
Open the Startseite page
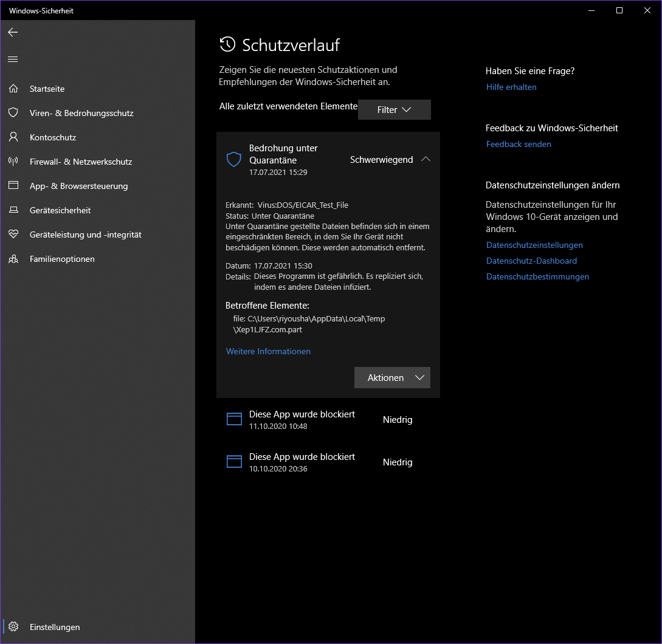[x=97, y=89]
